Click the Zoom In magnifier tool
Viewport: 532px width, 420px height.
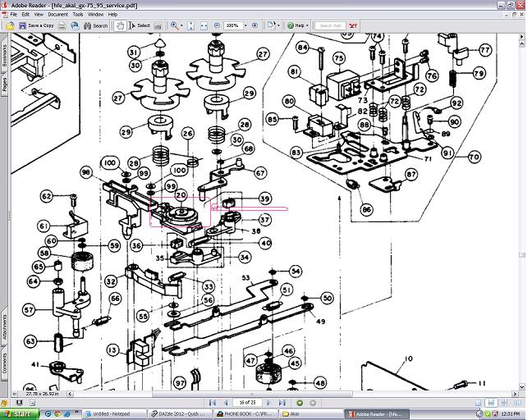pos(175,25)
